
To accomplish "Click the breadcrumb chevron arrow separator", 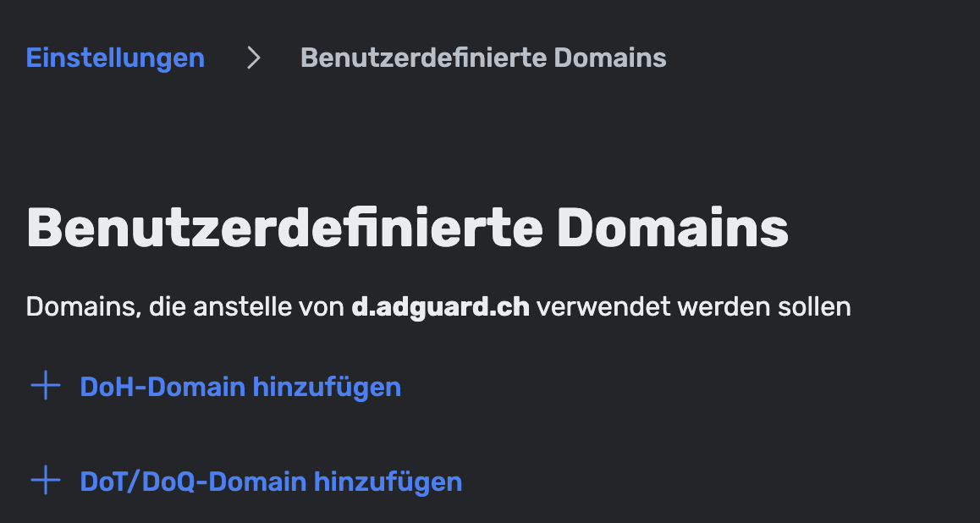I will tap(253, 58).
